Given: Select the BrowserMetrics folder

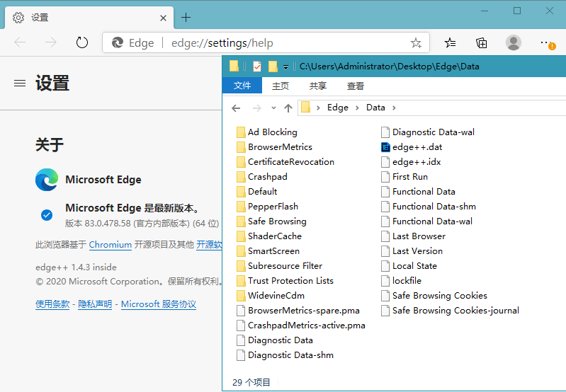Looking at the screenshot, I should (x=274, y=147).
